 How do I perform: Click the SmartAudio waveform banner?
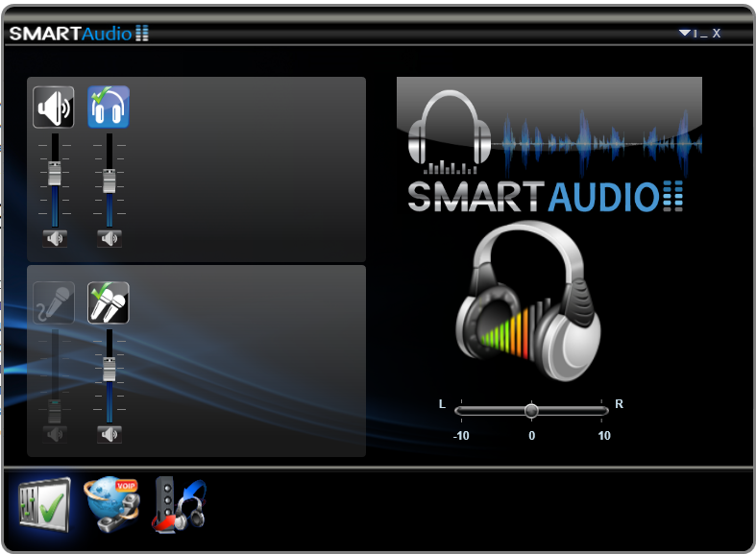(549, 145)
